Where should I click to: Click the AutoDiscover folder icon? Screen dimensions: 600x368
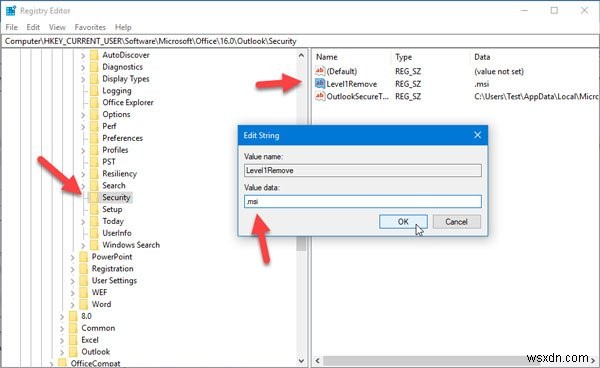pos(94,55)
